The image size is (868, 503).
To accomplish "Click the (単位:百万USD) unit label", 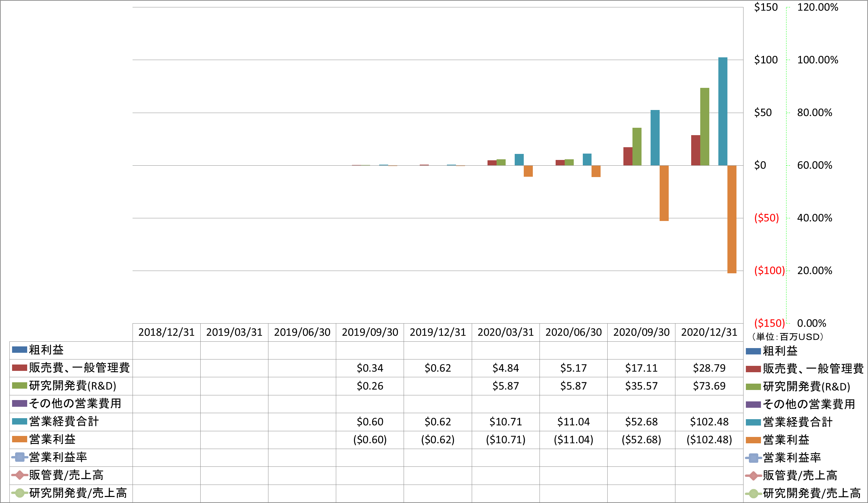I will pyautogui.click(x=788, y=337).
